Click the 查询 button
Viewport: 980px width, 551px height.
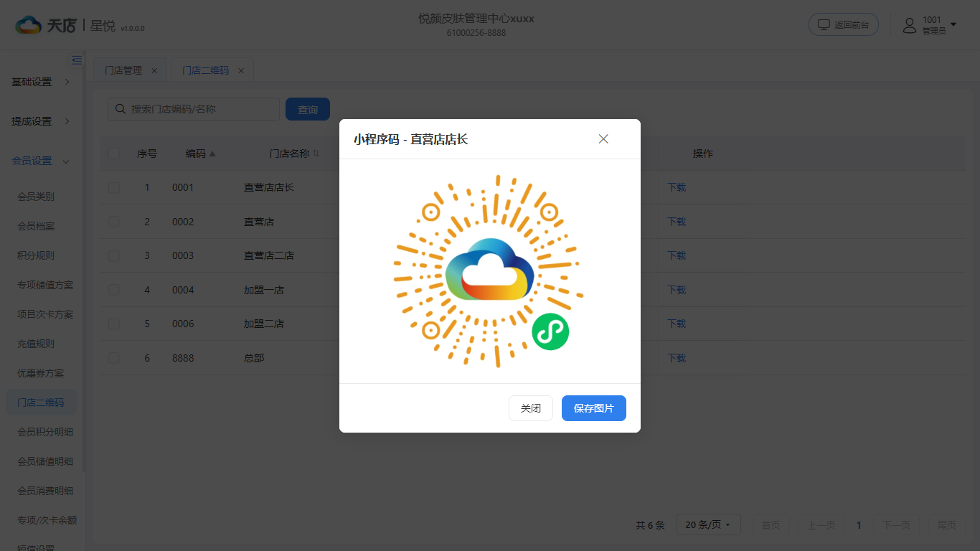point(308,109)
